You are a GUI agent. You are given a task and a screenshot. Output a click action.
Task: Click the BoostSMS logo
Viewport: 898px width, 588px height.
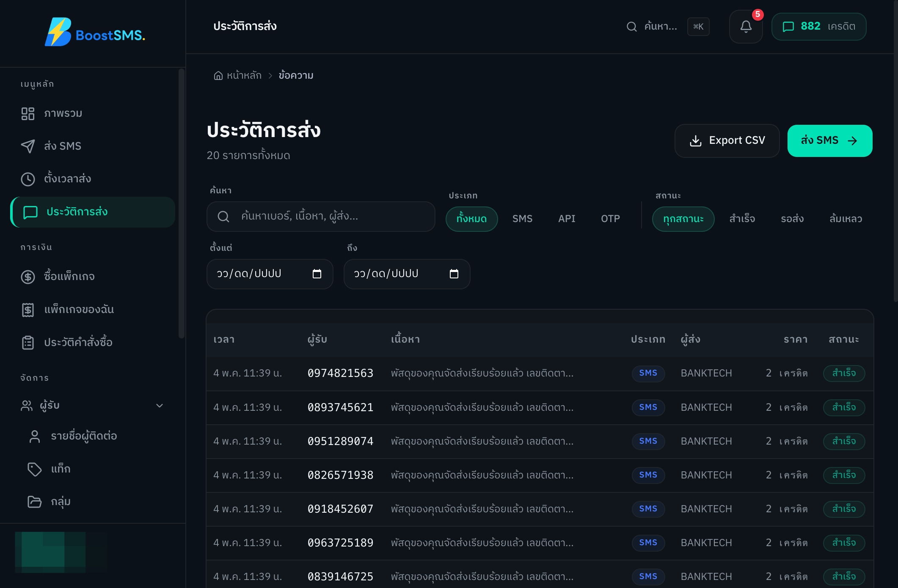[95, 32]
